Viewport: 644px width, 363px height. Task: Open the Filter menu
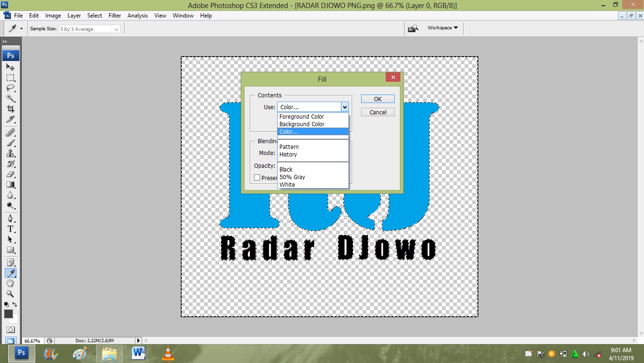115,16
